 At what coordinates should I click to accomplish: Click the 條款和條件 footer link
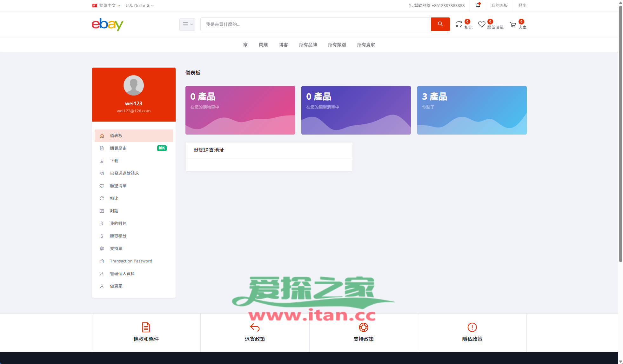point(146,339)
